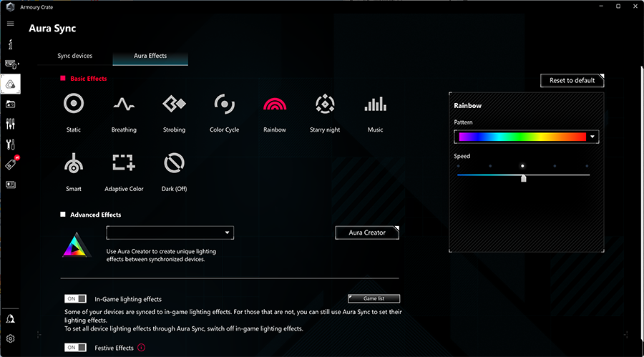
Task: Open the Aura Effects tab
Action: pyautogui.click(x=150, y=56)
